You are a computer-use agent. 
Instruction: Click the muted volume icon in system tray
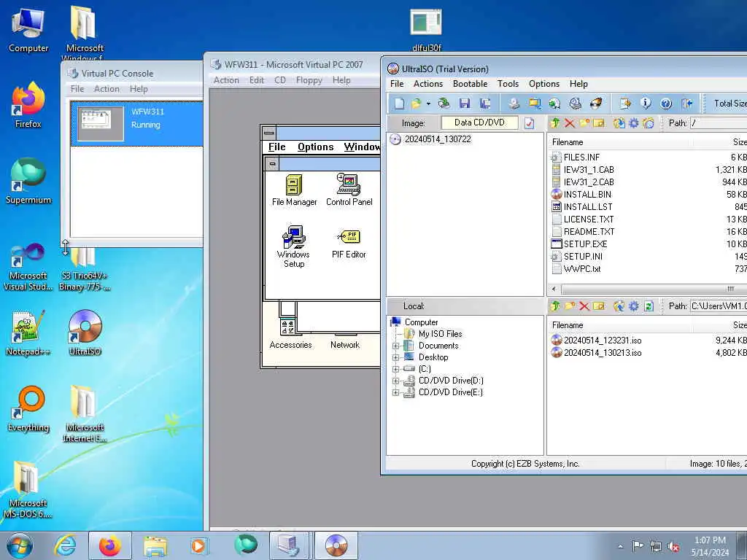(673, 546)
